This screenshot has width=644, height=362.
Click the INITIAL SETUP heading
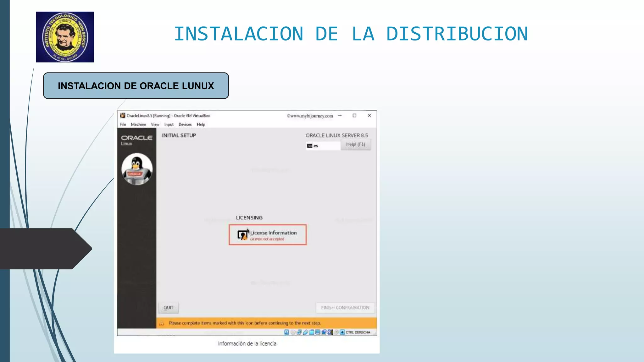[179, 135]
